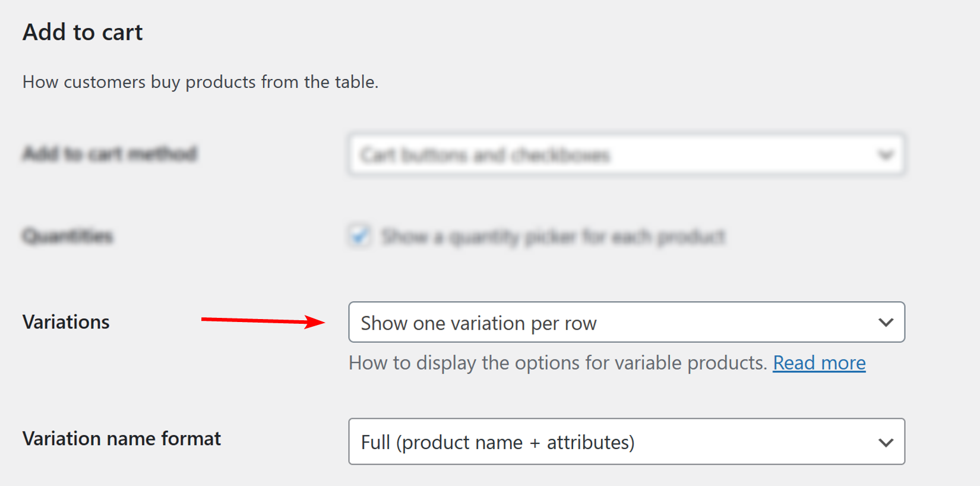Click the chevron on Add to cart method

click(x=886, y=155)
